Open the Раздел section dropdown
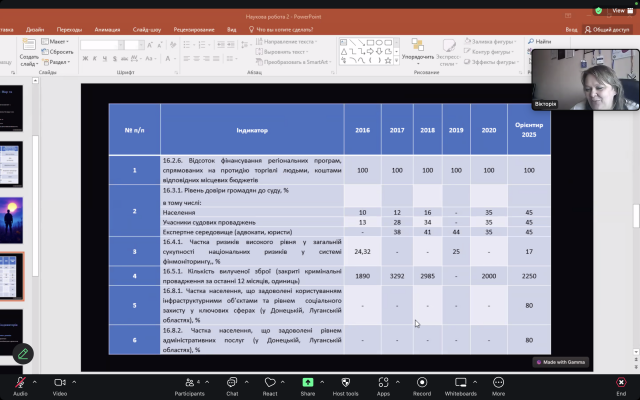This screenshot has height=400, width=640. (56, 62)
